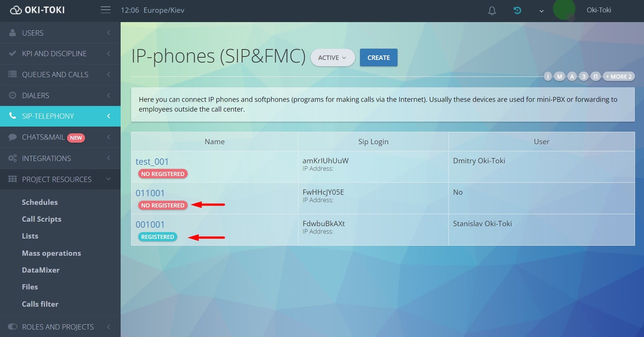Click the round 'M' project badge
The image size is (644, 337).
click(x=559, y=77)
